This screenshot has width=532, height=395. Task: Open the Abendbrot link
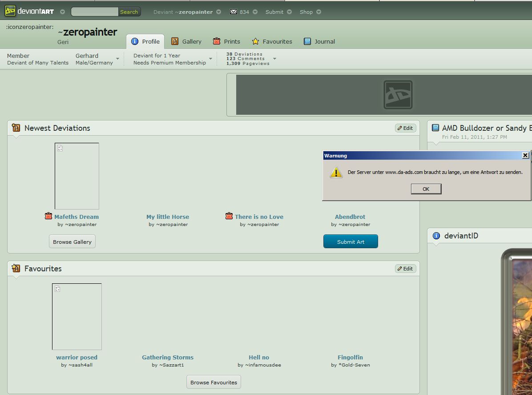(350, 217)
